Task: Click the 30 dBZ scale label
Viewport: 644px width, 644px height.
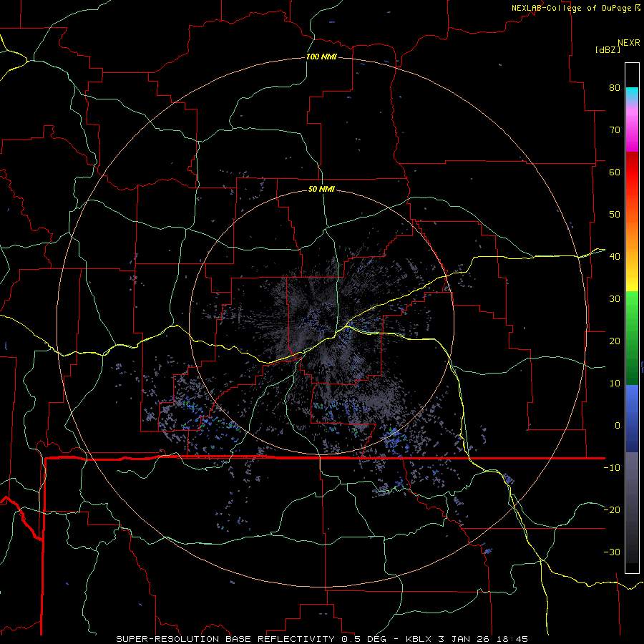Action: [615, 299]
